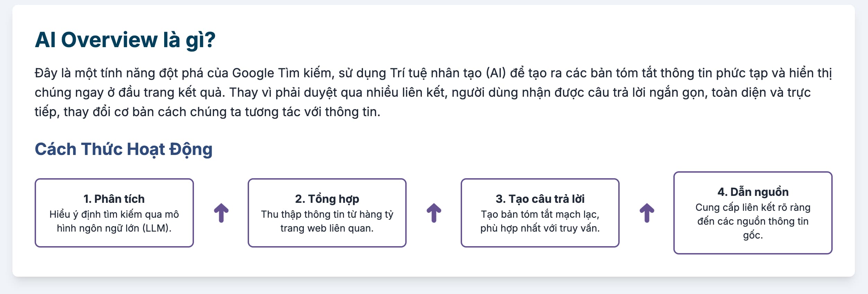Open the '4. Dẫn nguồn' card title
The width and height of the screenshot is (868, 294).
point(753,192)
